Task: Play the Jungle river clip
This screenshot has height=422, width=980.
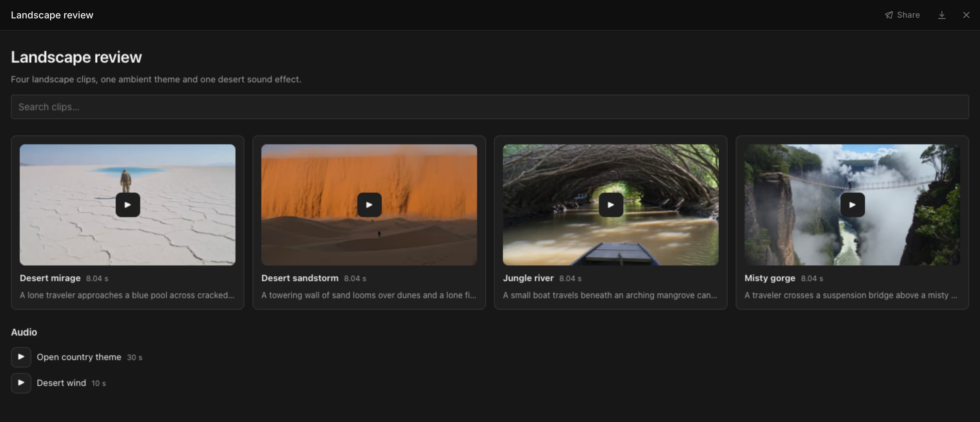Action: pos(610,205)
